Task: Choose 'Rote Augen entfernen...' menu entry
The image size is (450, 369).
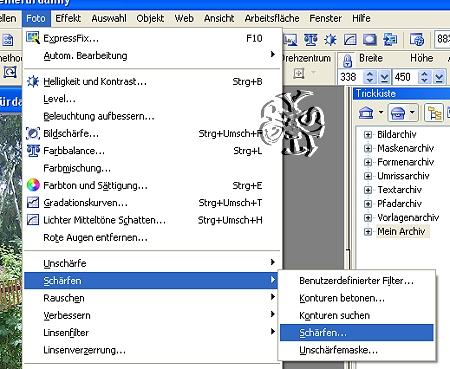Action: [x=152, y=238]
